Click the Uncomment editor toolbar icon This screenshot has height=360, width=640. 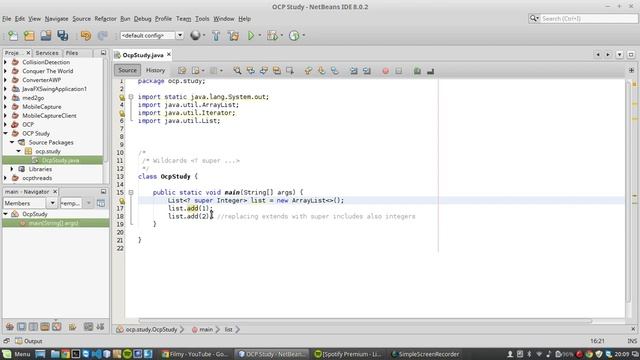pyautogui.click(x=430, y=71)
